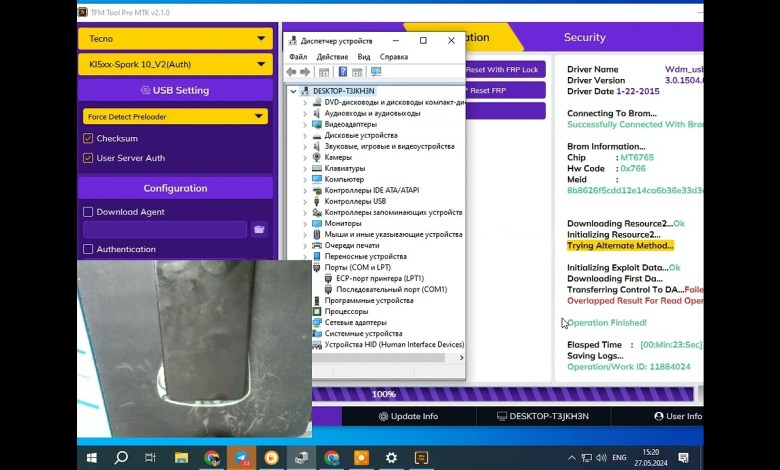Scan for hardware changes monitor icon
Screen dimensions: 780x470
(376, 72)
